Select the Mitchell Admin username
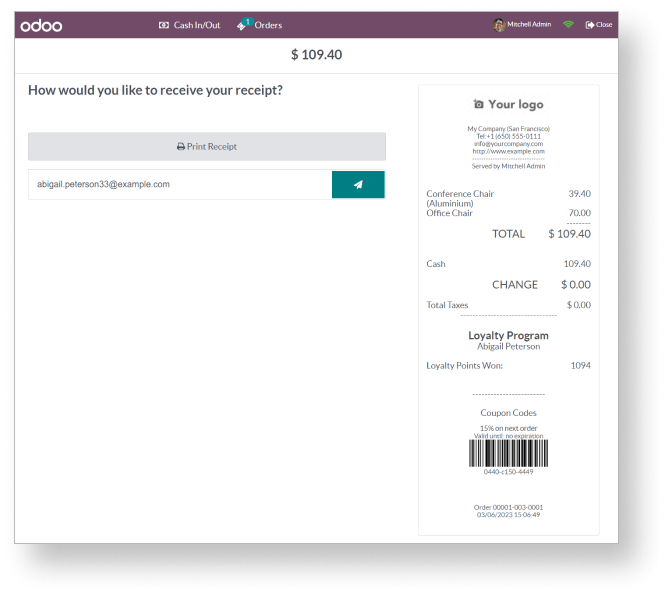Screen dimensions: 667x595 click(x=529, y=24)
